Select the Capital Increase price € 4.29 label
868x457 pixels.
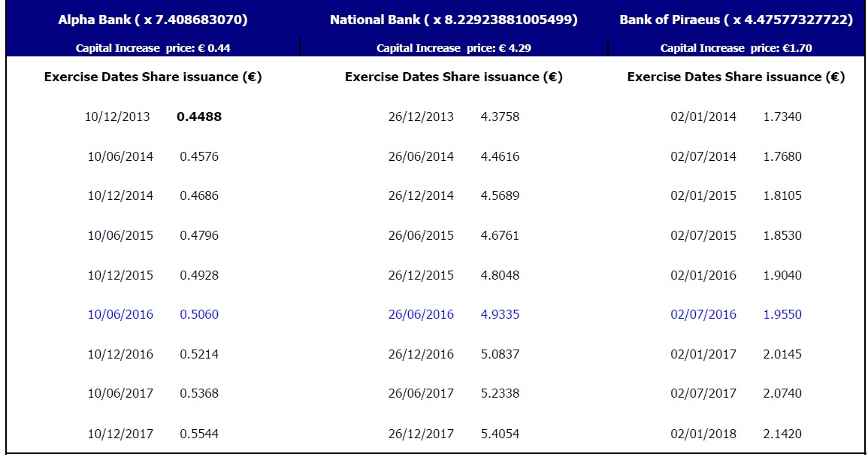point(454,48)
